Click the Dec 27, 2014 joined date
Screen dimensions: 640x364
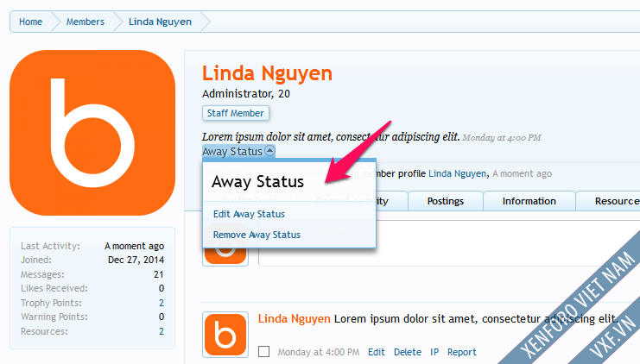[136, 260]
